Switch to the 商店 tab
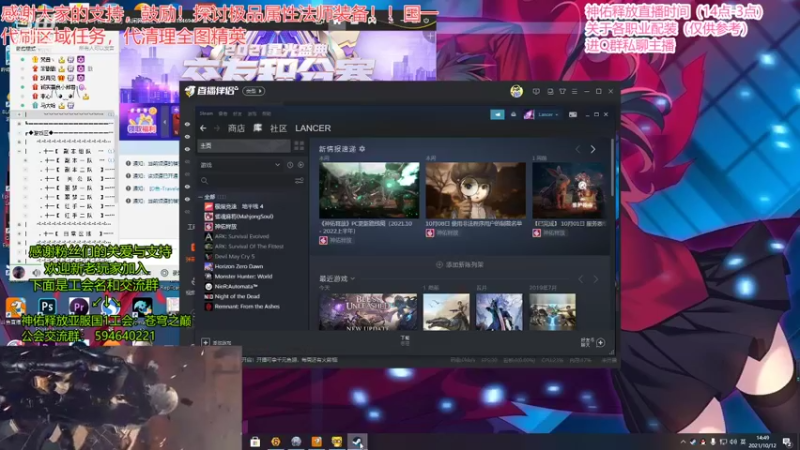 coord(236,128)
